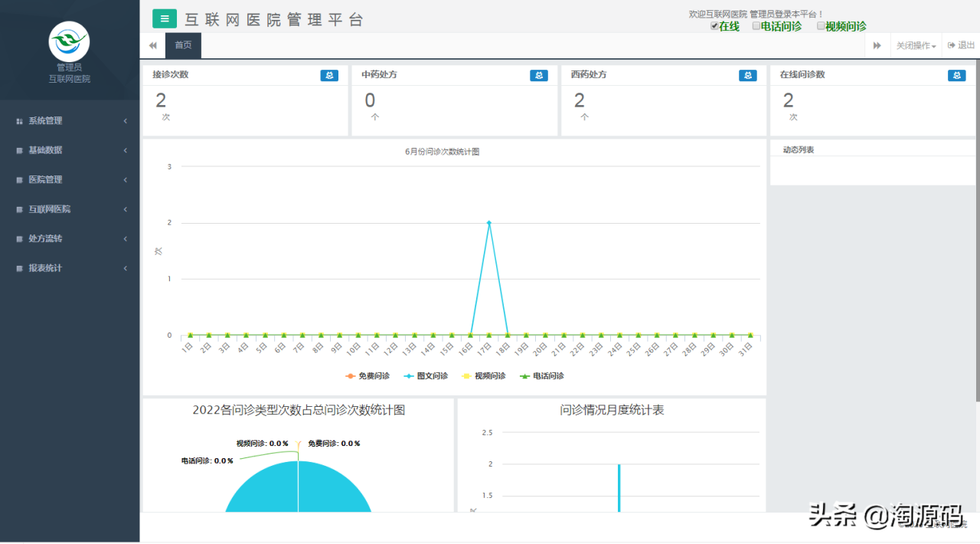
Task: Toggle 图文问诊 legend series
Action: click(x=426, y=376)
